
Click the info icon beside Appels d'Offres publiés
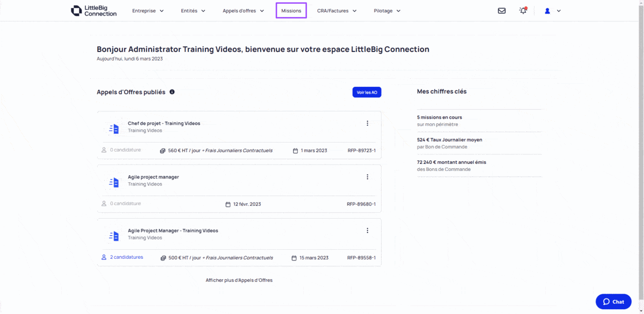click(x=172, y=92)
